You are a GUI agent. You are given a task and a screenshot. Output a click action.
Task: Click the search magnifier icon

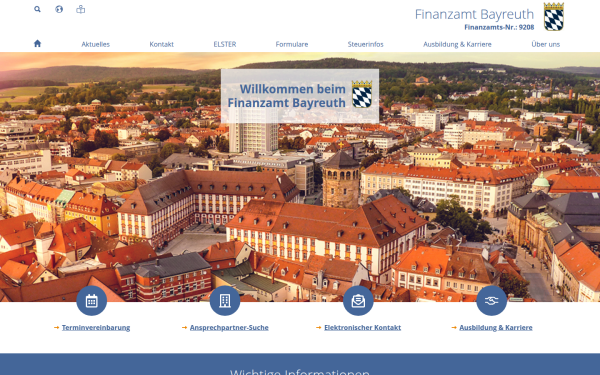point(37,9)
